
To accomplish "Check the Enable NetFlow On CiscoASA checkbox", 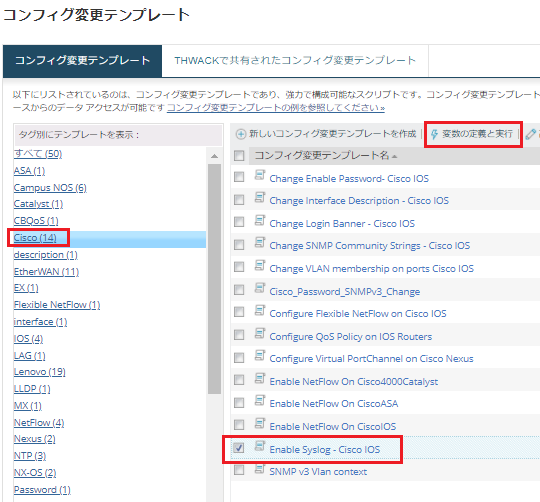I will pos(239,402).
